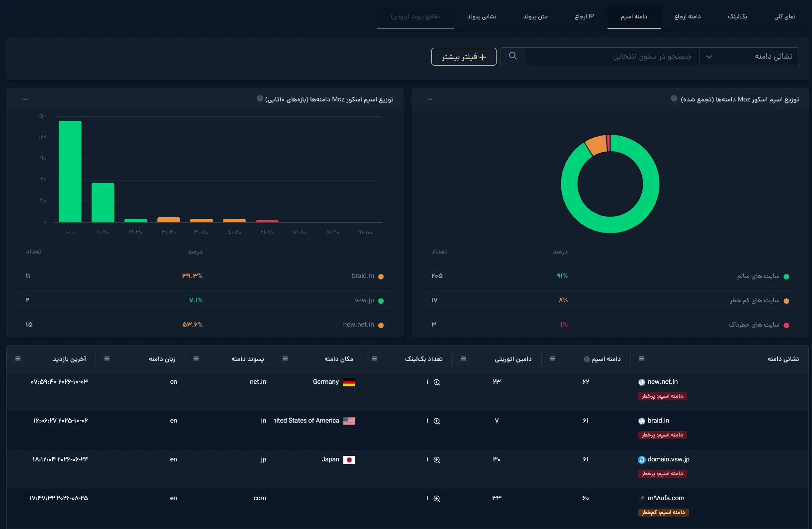Open the ارجاع IP tab
The image size is (812, 529).
tap(584, 16)
